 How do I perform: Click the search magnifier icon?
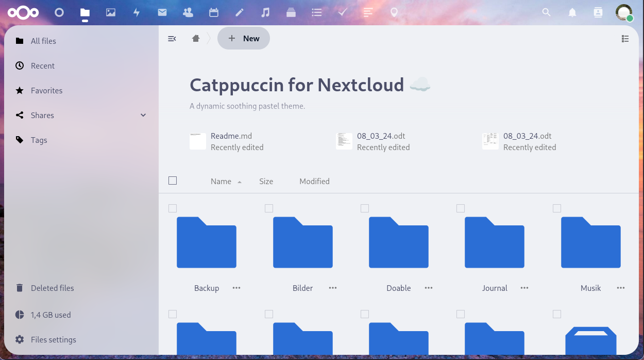point(547,12)
